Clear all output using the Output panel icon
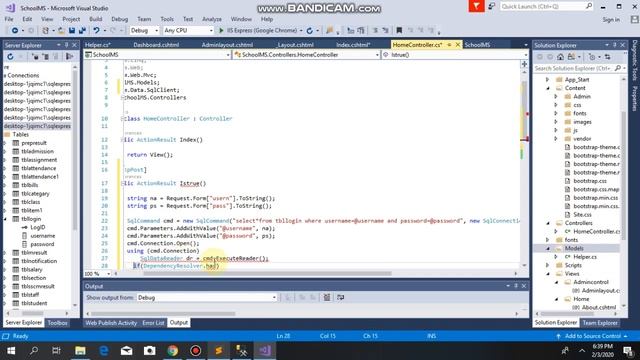The image size is (640, 360). (x=327, y=298)
